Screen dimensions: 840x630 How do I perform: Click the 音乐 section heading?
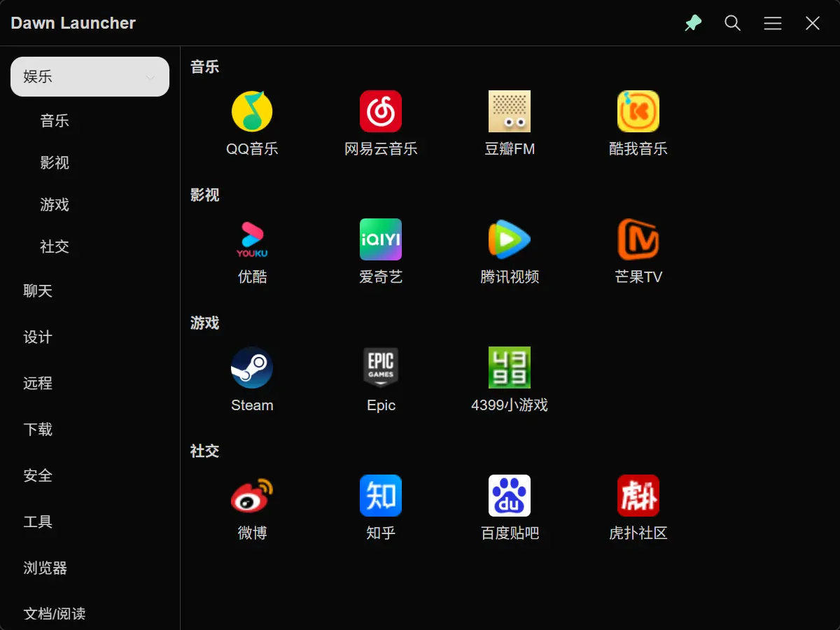tap(204, 67)
